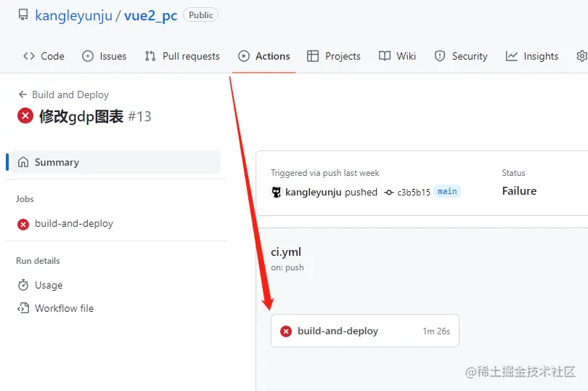Click the Workflow file code icon

(x=23, y=308)
